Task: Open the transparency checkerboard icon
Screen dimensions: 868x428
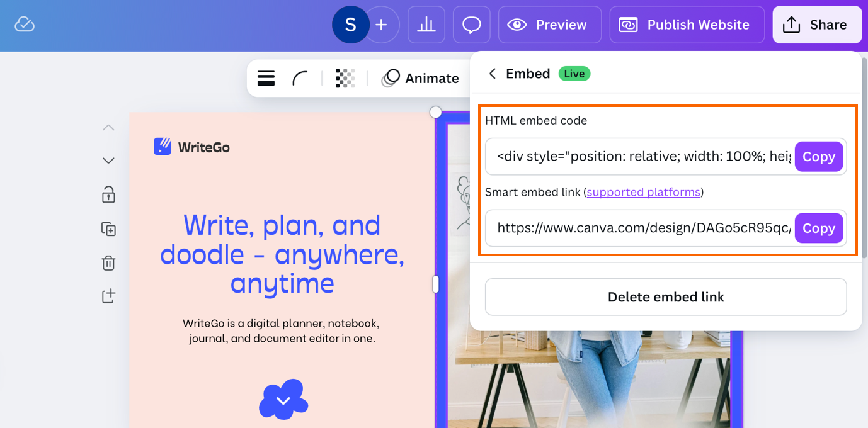Action: (345, 78)
